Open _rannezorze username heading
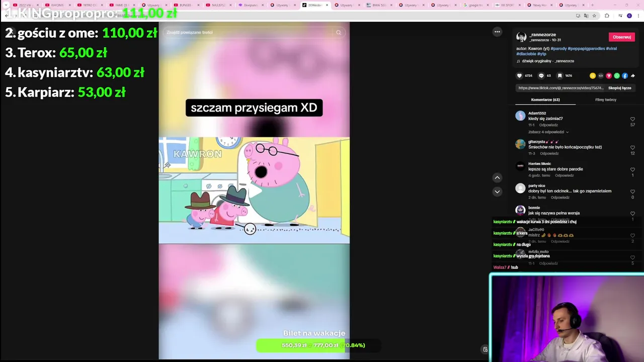This screenshot has height=362, width=644. 542,35
